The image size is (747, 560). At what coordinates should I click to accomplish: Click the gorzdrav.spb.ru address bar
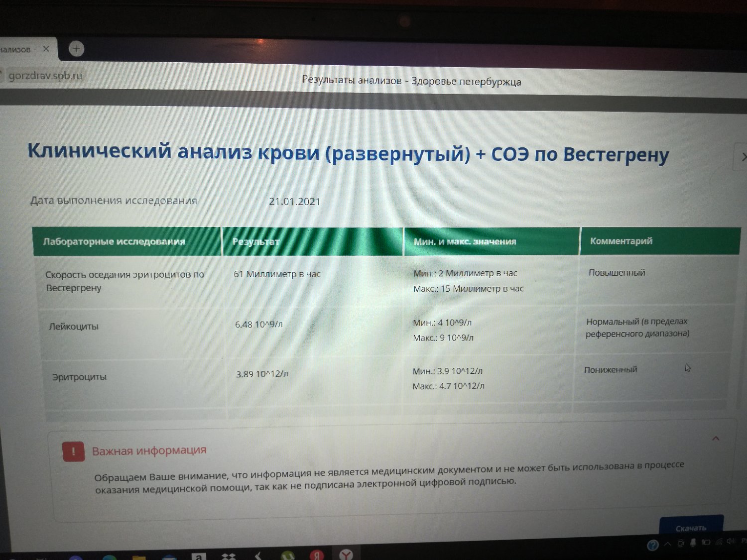[x=45, y=76]
